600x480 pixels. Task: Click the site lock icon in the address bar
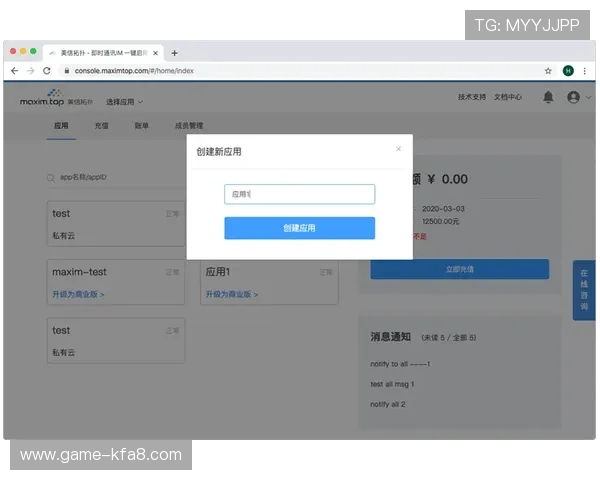coord(67,71)
